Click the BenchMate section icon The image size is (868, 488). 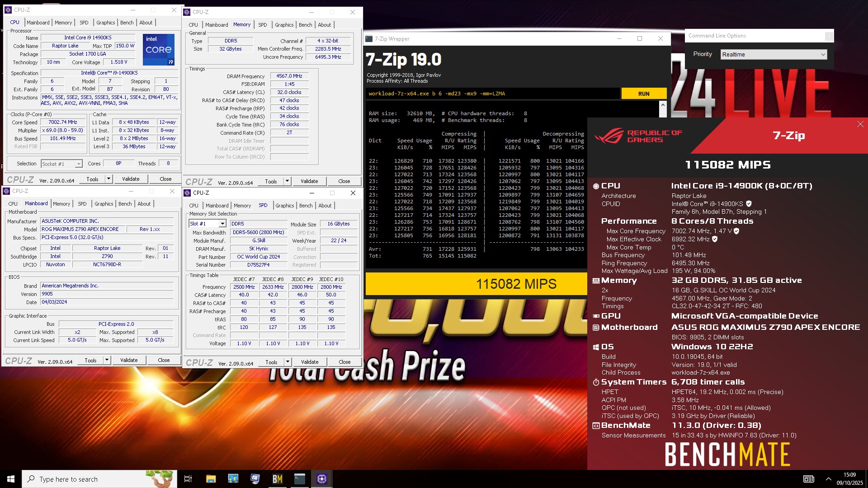[x=596, y=426]
